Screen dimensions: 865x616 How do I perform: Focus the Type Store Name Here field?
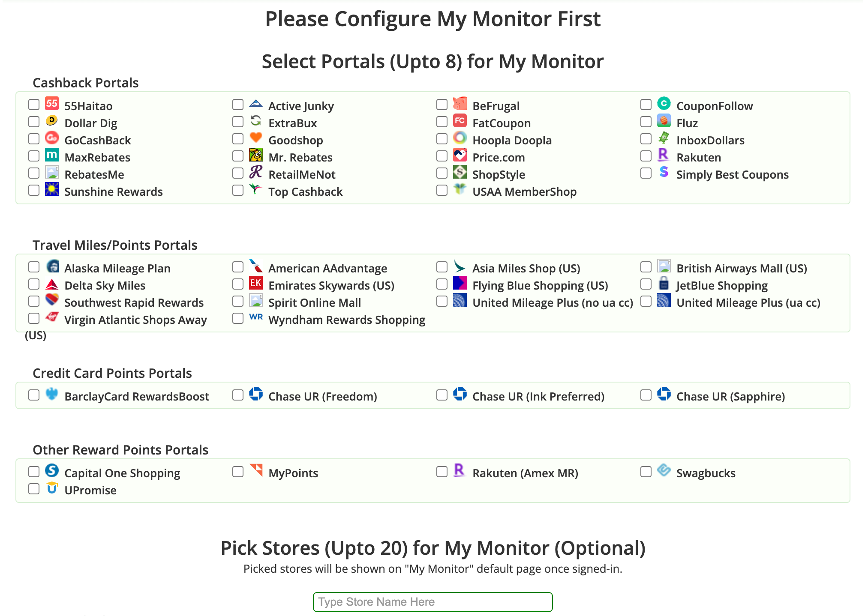[x=432, y=602]
